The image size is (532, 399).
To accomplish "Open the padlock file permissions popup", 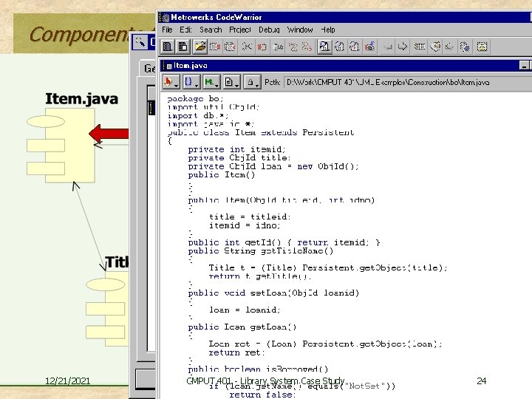I will click(x=253, y=82).
